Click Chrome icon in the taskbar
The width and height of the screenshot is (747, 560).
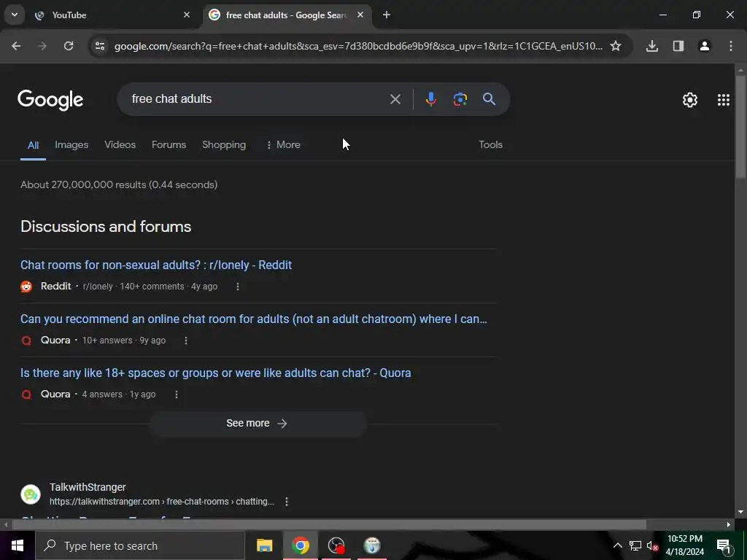[x=300, y=545]
